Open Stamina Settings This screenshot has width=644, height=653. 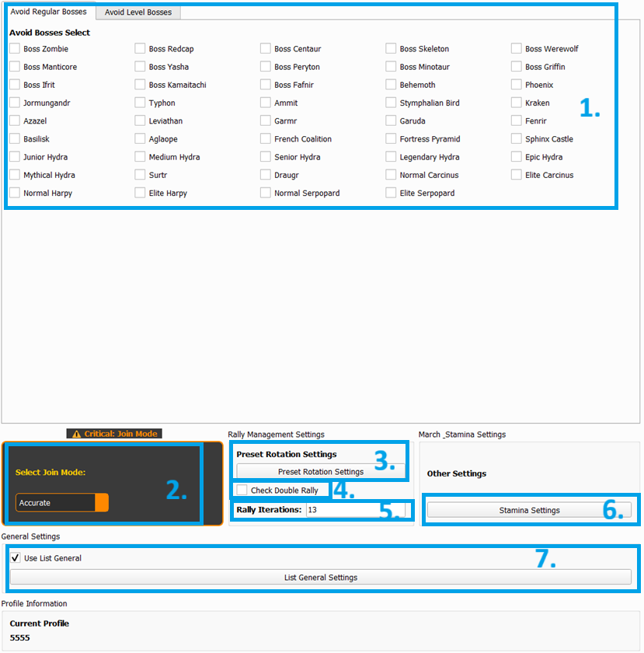528,510
